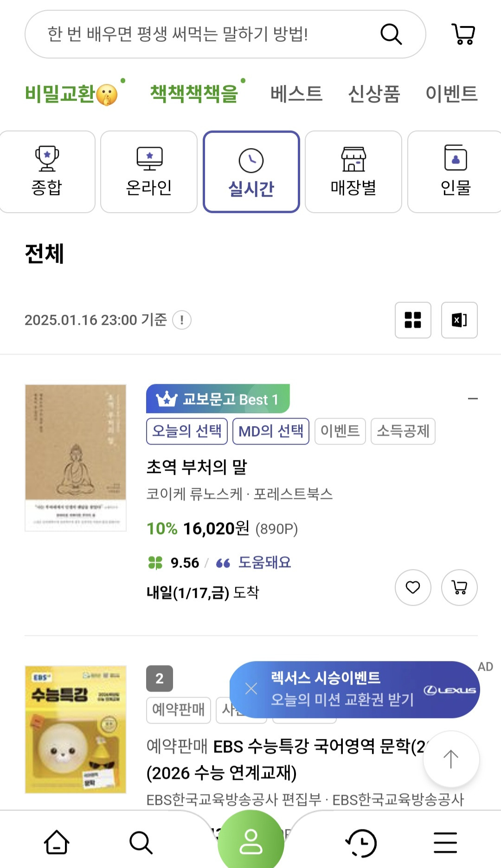
Task: Open my profile green center button
Action: pos(251,841)
